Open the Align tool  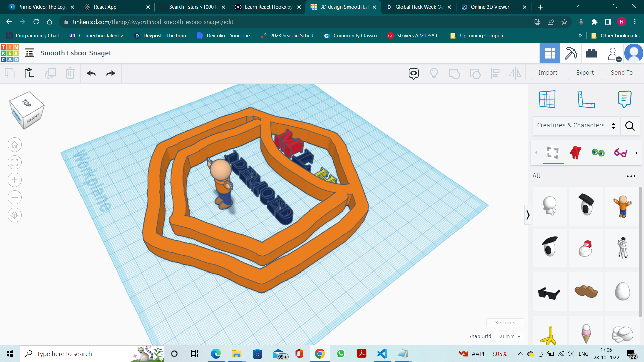point(495,73)
